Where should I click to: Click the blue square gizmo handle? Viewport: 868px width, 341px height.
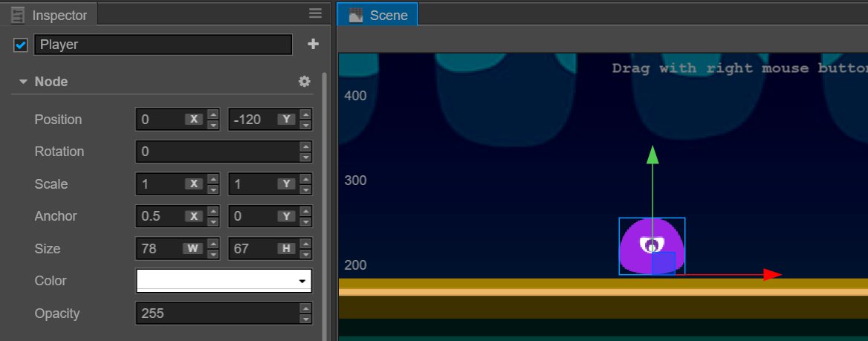664,264
